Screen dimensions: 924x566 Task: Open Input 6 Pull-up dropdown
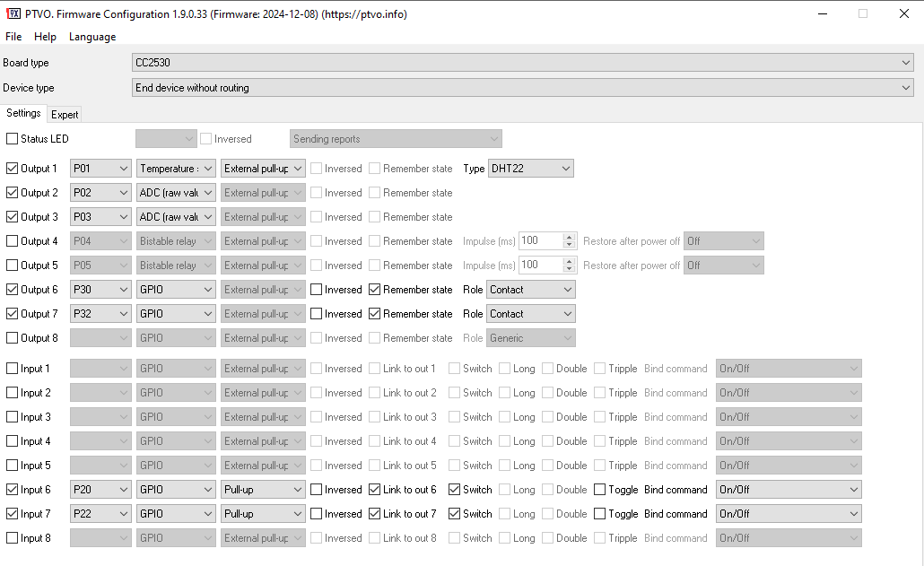(263, 489)
